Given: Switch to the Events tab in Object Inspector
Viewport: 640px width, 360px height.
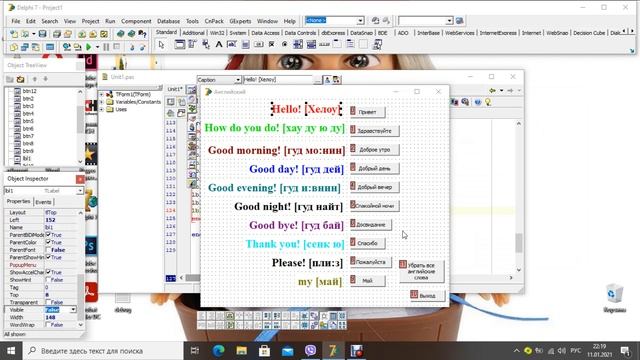Looking at the screenshot, I should (43, 202).
